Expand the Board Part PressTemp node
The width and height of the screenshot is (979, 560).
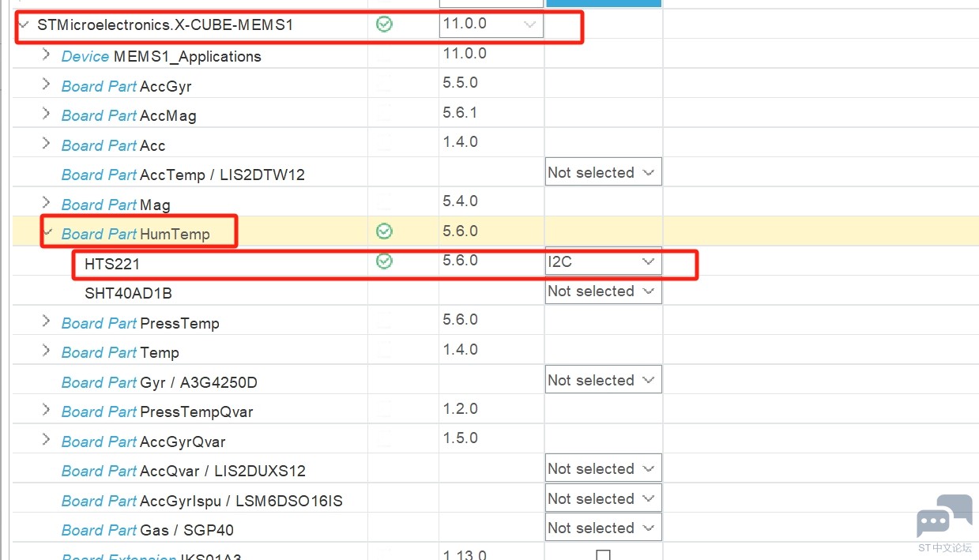[46, 322]
